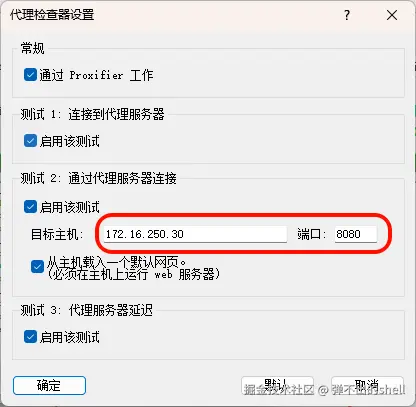This screenshot has width=416, height=407.
Task: Select the 常规 group heading
Action: pyautogui.click(x=32, y=48)
